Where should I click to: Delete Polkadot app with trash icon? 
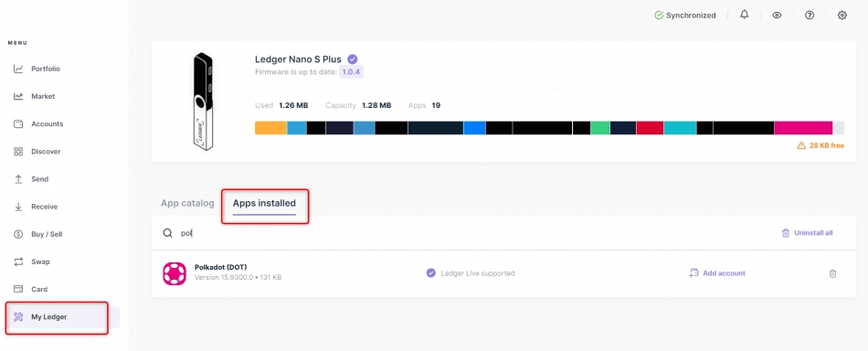[x=832, y=273]
